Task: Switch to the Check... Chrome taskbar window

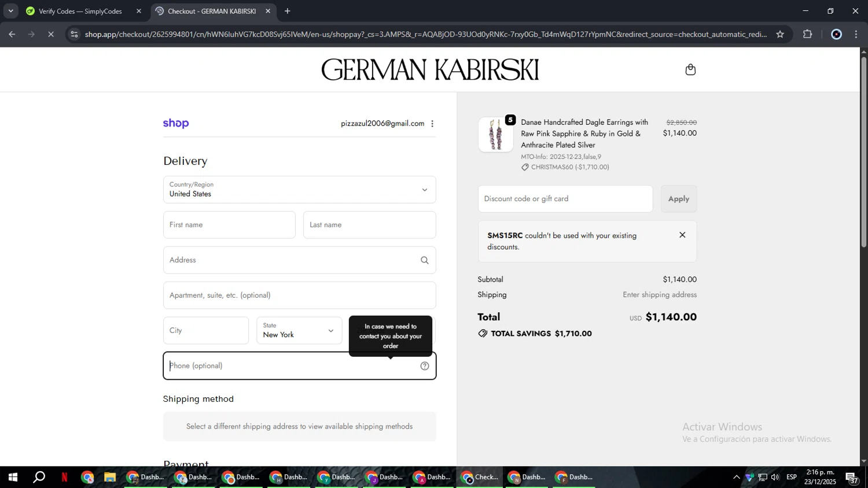Action: (x=479, y=477)
